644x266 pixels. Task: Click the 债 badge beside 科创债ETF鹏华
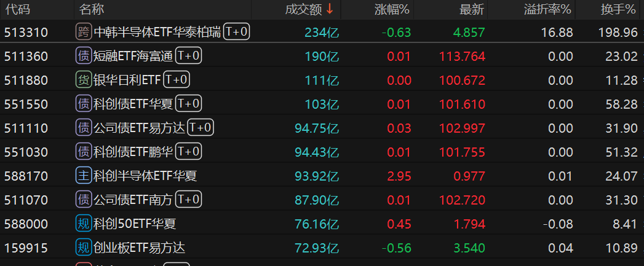tap(84, 152)
